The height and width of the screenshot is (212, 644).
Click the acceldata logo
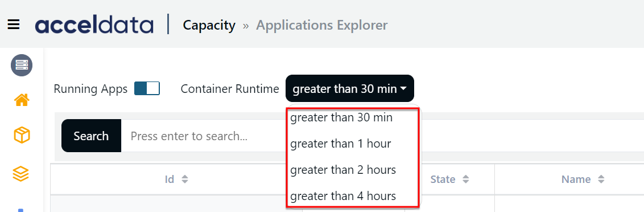tap(94, 25)
